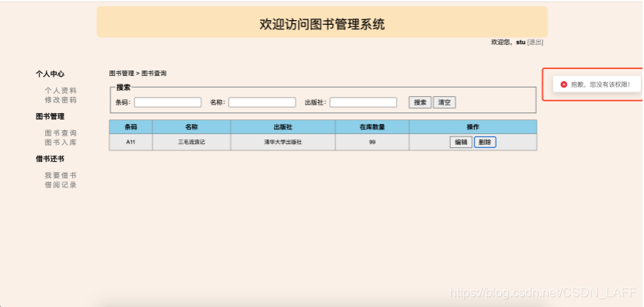Click the 出版社 column header
644x307 pixels.
(283, 127)
